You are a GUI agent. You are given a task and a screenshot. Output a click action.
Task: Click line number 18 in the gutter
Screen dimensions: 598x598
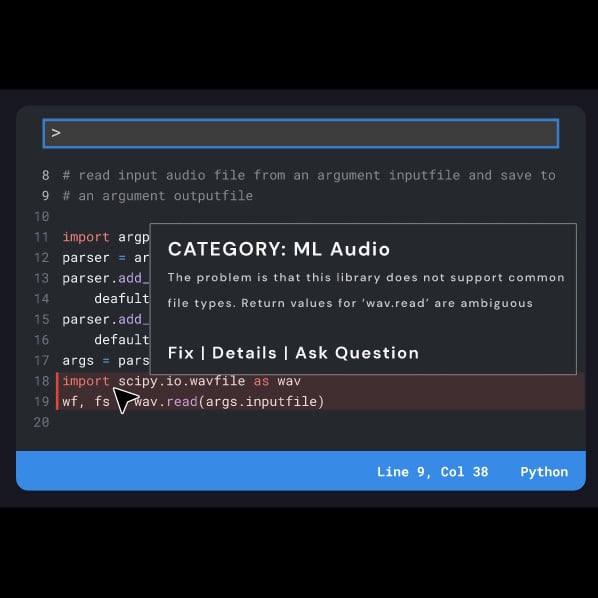(x=42, y=381)
